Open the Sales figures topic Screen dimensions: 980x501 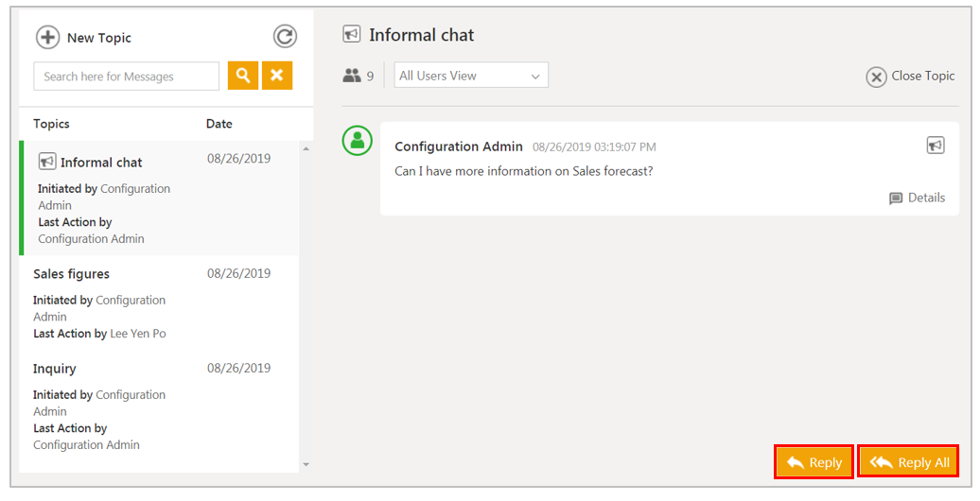pos(72,274)
